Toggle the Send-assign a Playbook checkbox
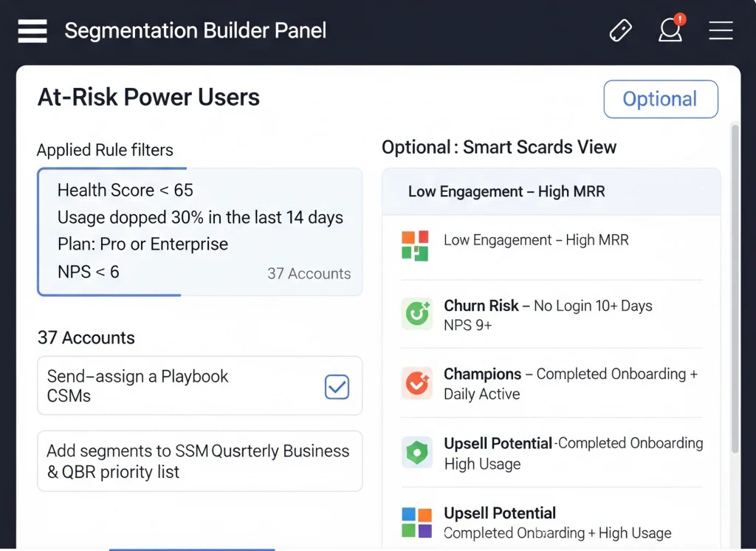This screenshot has width=756, height=551. tap(337, 386)
